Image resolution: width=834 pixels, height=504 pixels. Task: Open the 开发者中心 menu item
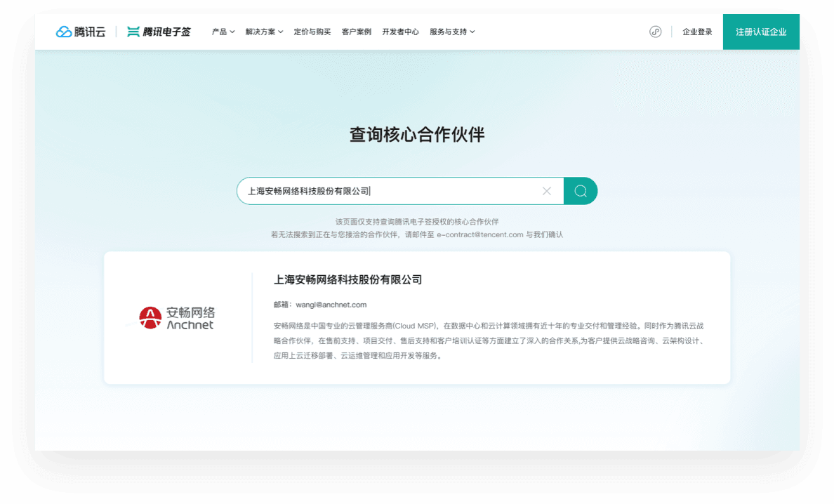pyautogui.click(x=401, y=32)
